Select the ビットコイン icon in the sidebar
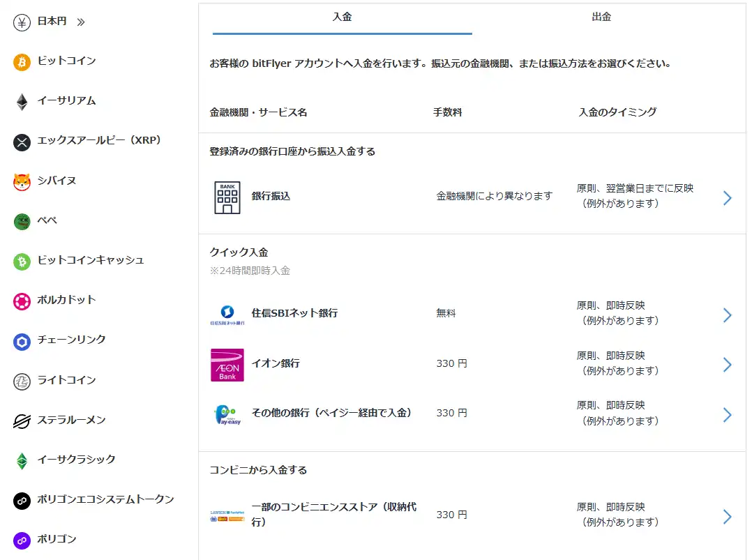Screen dimensions: 752x560 (21, 61)
